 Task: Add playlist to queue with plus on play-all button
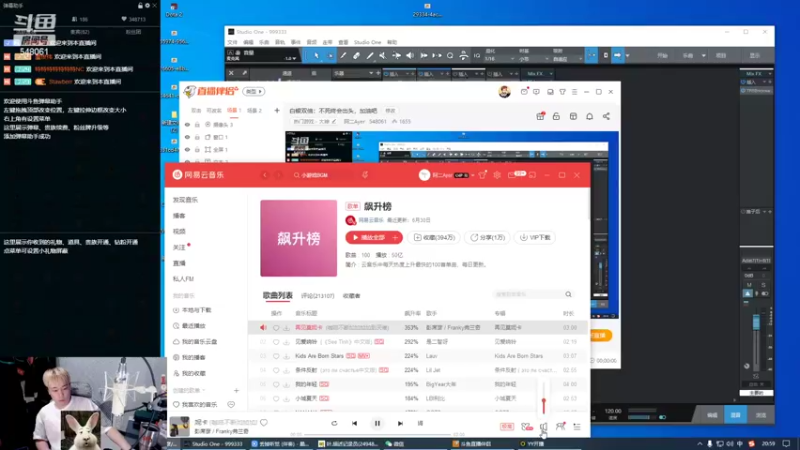[395, 237]
